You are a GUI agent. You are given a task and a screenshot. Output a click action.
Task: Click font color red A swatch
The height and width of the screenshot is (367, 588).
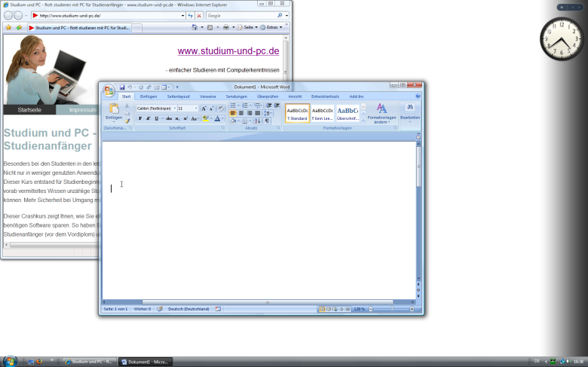pyautogui.click(x=217, y=118)
